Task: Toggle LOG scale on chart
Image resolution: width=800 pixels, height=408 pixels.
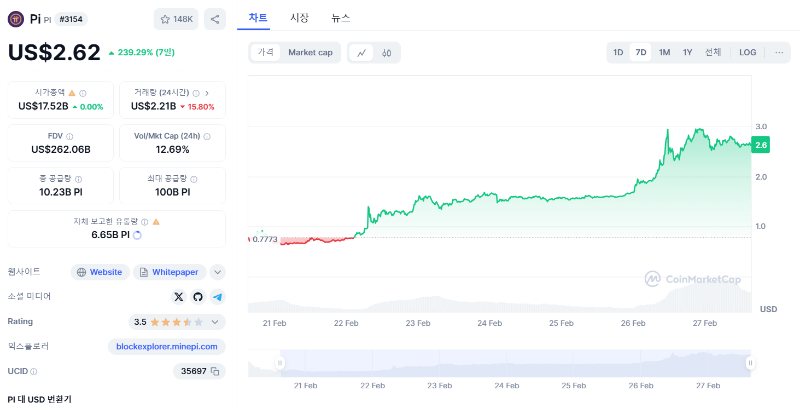Action: point(747,53)
